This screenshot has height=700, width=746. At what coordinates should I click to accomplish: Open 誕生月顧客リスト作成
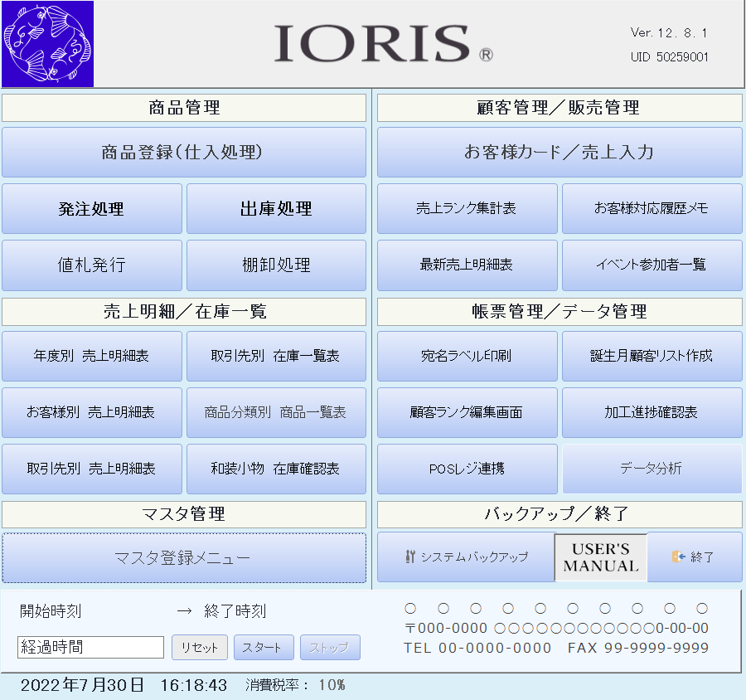tap(652, 356)
